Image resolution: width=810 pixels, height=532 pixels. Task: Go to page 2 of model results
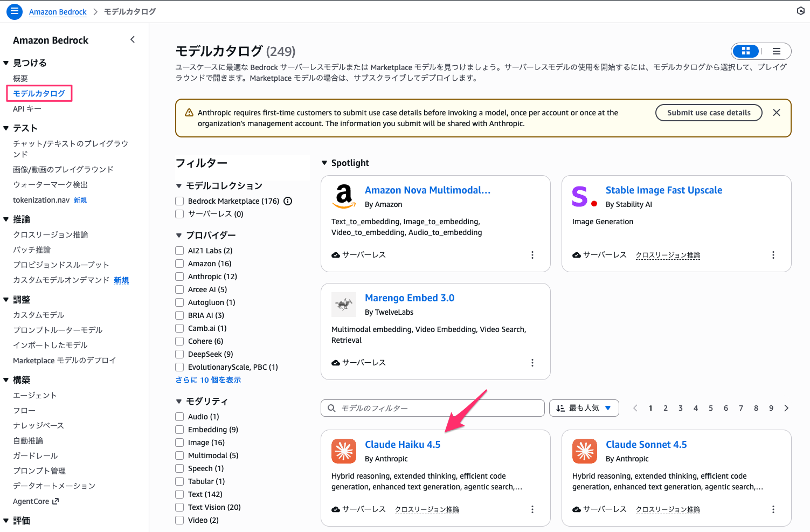coord(666,408)
